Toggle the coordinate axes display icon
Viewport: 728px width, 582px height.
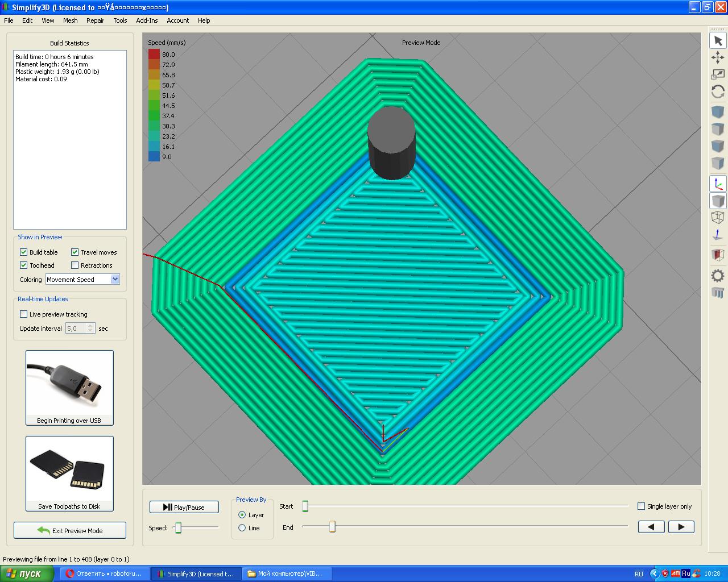(718, 184)
